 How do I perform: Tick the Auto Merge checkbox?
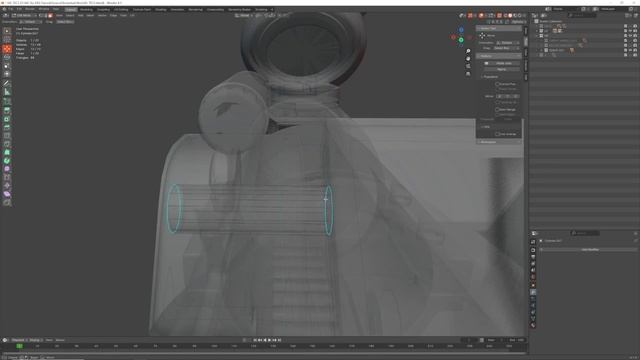tap(498, 109)
